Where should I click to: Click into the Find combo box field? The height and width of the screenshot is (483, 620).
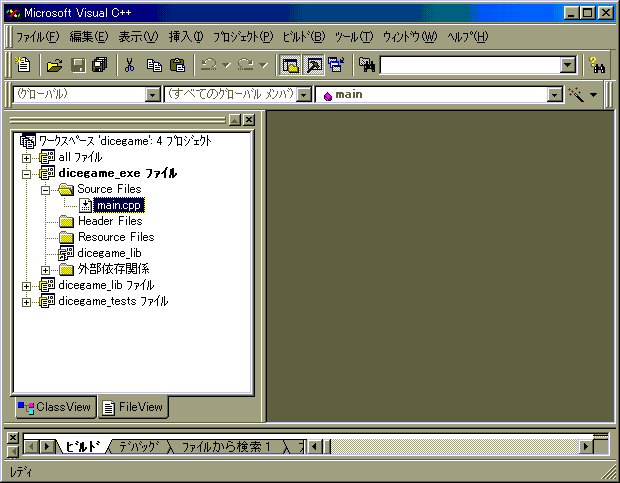click(470, 65)
